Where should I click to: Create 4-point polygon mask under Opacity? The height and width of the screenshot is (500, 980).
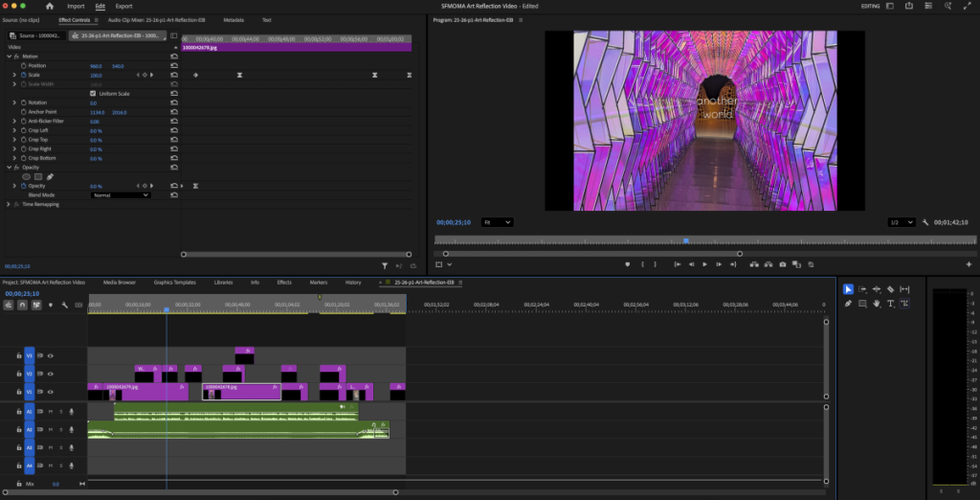38,177
